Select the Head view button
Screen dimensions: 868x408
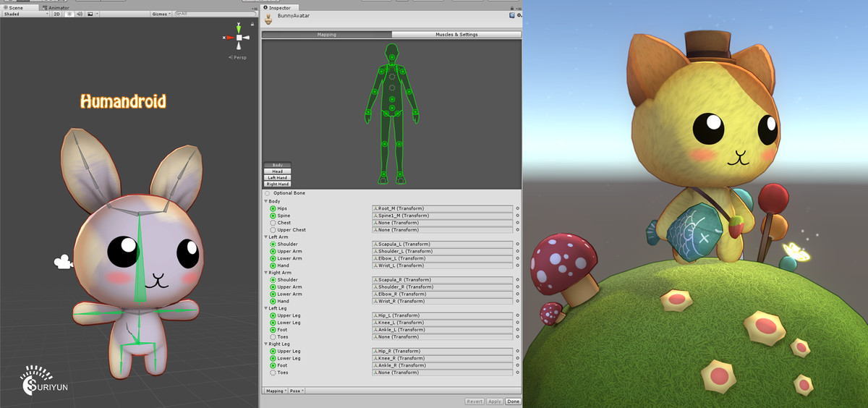point(277,171)
